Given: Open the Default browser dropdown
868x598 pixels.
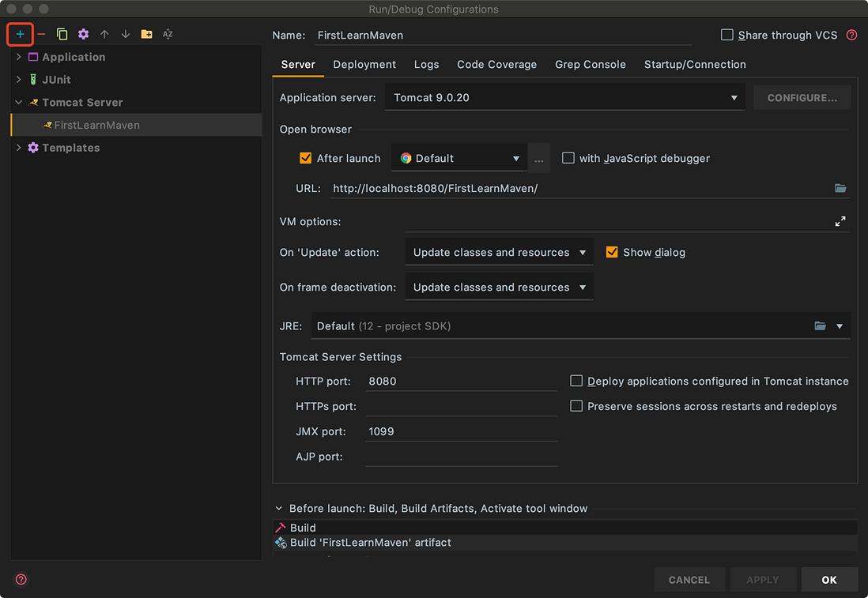Looking at the screenshot, I should [x=459, y=158].
